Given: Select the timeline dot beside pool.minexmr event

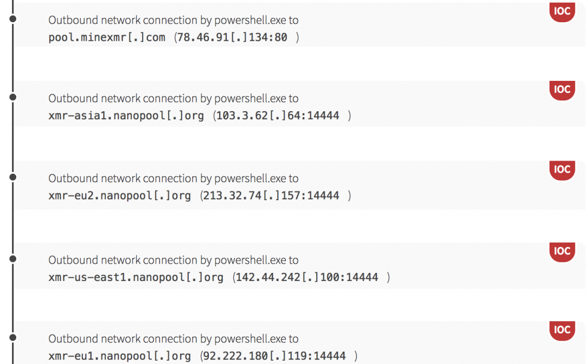Looking at the screenshot, I should pyautogui.click(x=13, y=18).
